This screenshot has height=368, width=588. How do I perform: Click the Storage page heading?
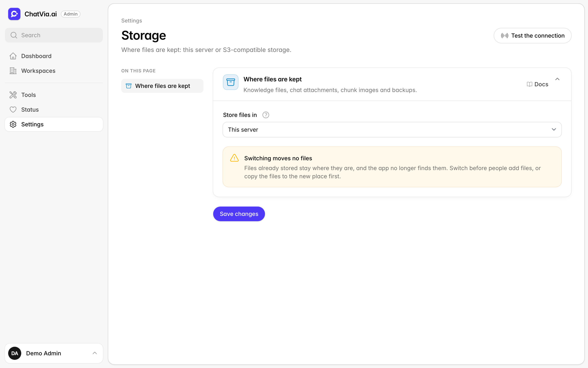144,36
